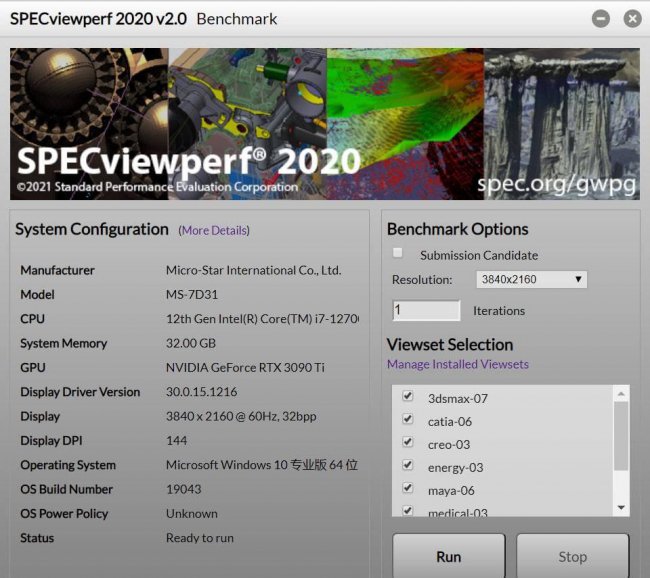This screenshot has width=650, height=578.
Task: Click the Display DPI value 144
Action: pyautogui.click(x=176, y=440)
